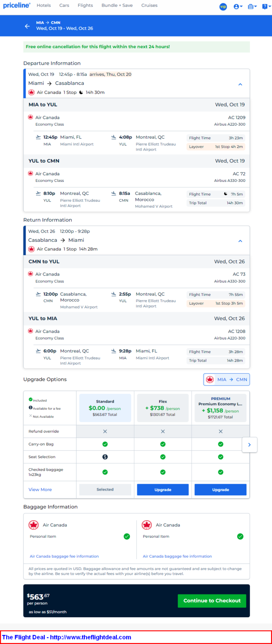Image resolution: width=272 pixels, height=644 pixels.
Task: Open the trips briefcase menu
Action: coord(252,6)
